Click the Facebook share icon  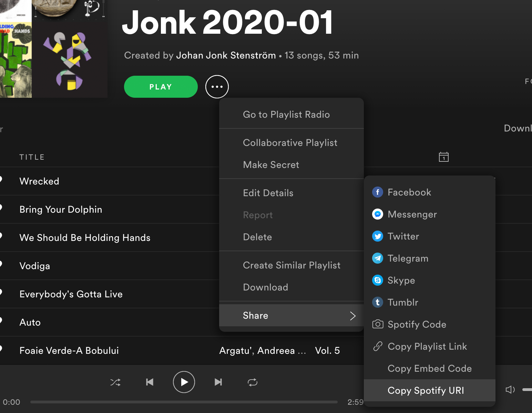(378, 192)
